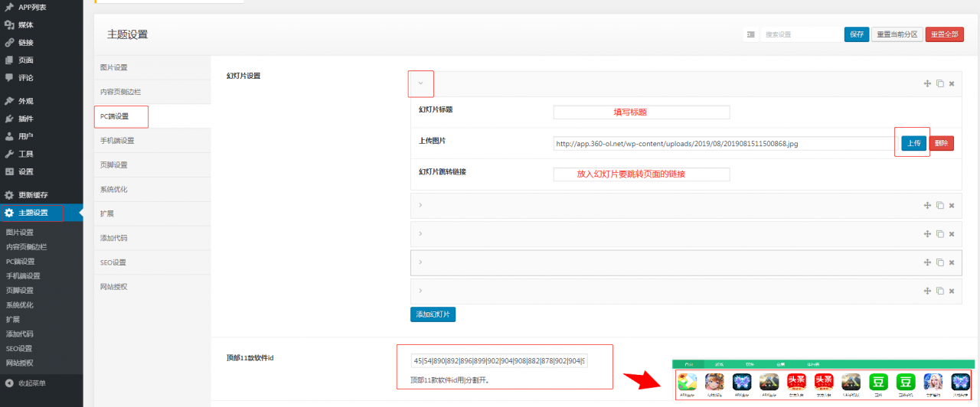Open 媒体 via its media icon
The height and width of the screenshot is (407, 980).
click(x=9, y=24)
